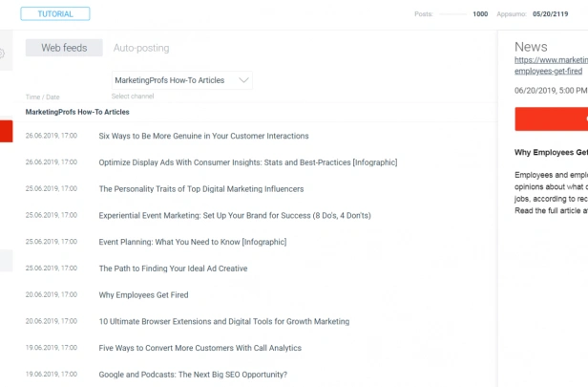The width and height of the screenshot is (588, 387).
Task: Open the settings gear icon in left sidebar
Action: pos(2,54)
